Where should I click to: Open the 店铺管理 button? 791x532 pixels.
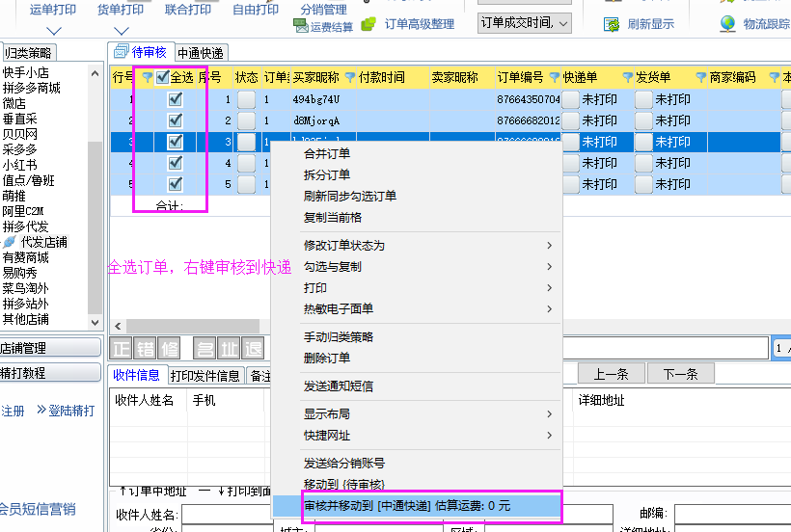(x=49, y=348)
